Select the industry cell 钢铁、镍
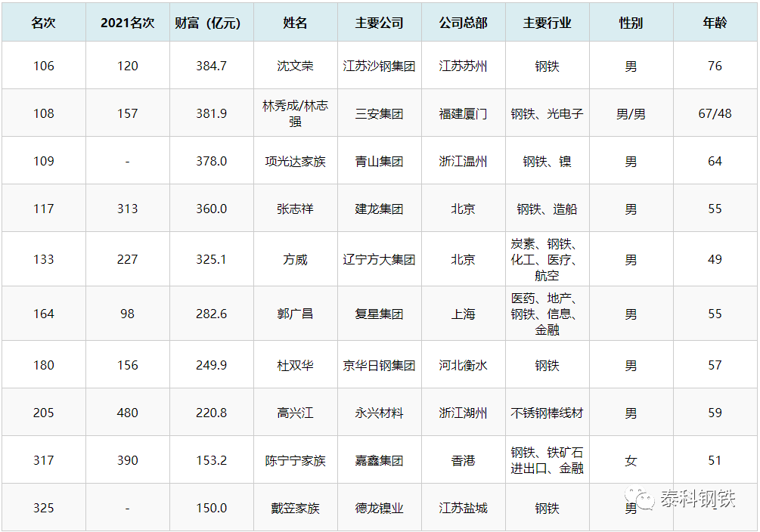The image size is (760, 532). (x=547, y=162)
